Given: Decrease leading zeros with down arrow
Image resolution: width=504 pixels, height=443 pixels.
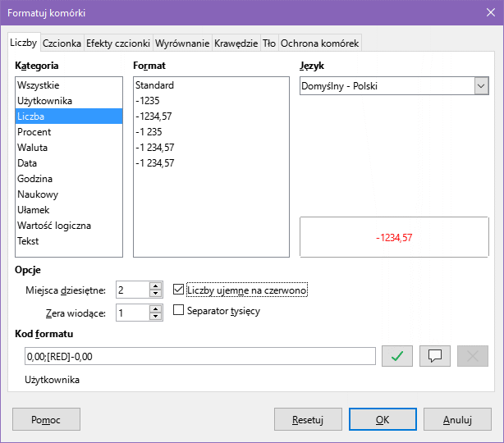Looking at the screenshot, I should (x=156, y=317).
